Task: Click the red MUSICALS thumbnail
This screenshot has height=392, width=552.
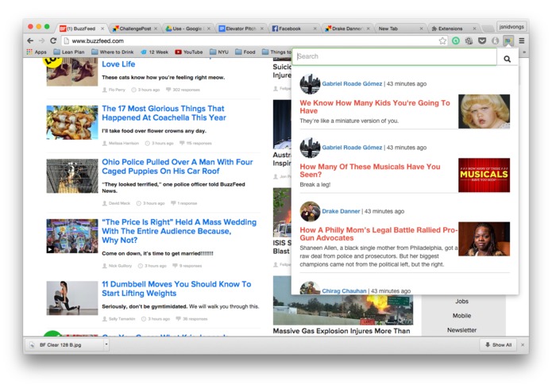Action: pyautogui.click(x=484, y=175)
